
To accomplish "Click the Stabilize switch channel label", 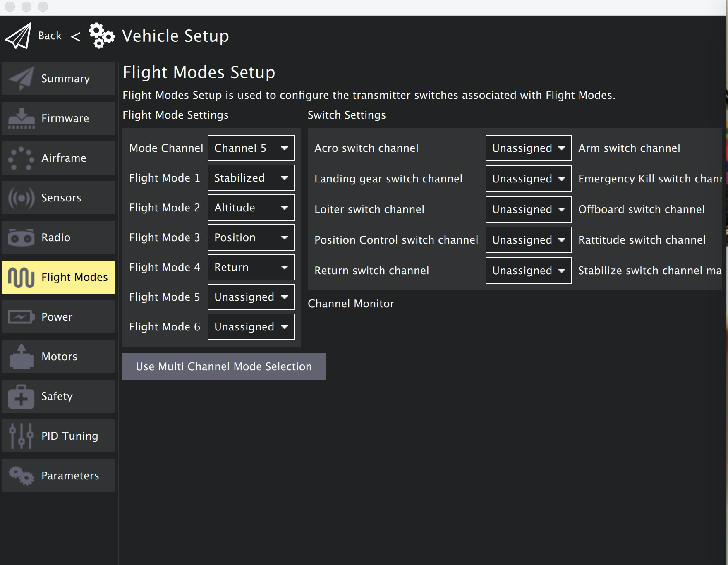I will (650, 271).
